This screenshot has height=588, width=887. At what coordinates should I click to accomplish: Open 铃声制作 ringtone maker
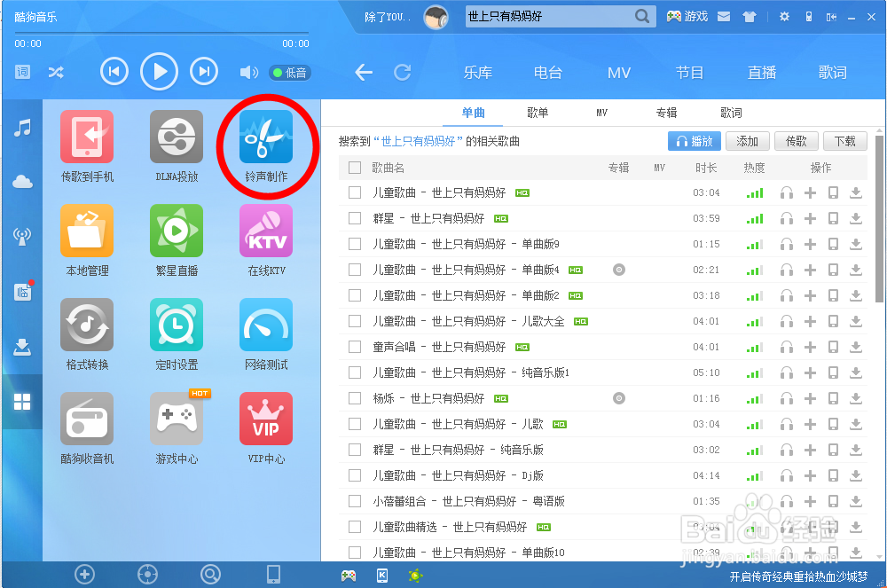[266, 145]
